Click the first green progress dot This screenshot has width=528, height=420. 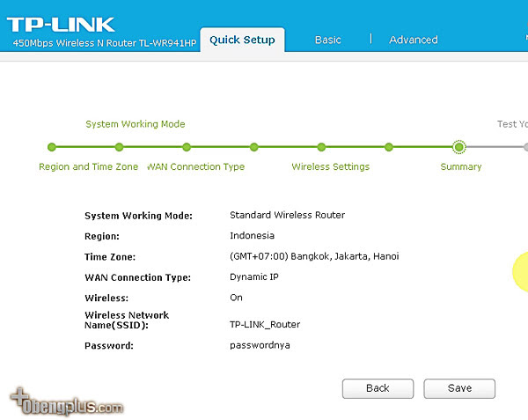(52, 147)
